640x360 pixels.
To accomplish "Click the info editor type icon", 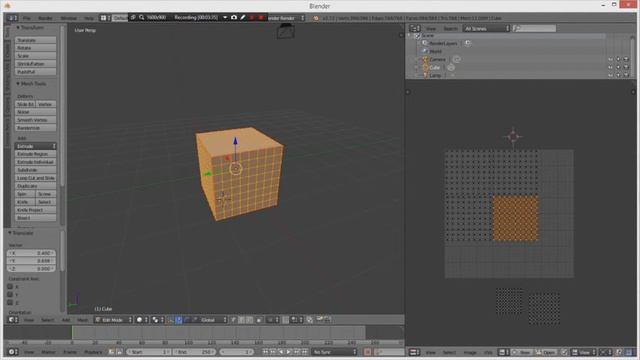I will pos(12,18).
